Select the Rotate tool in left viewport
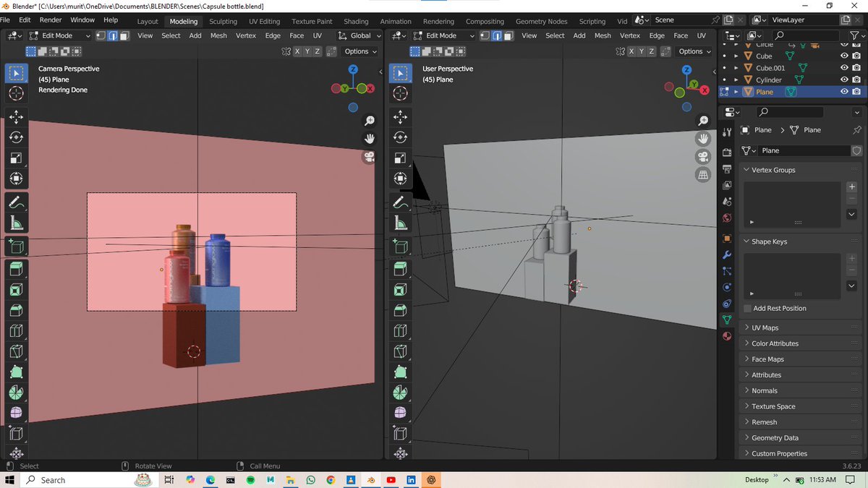 click(x=16, y=137)
